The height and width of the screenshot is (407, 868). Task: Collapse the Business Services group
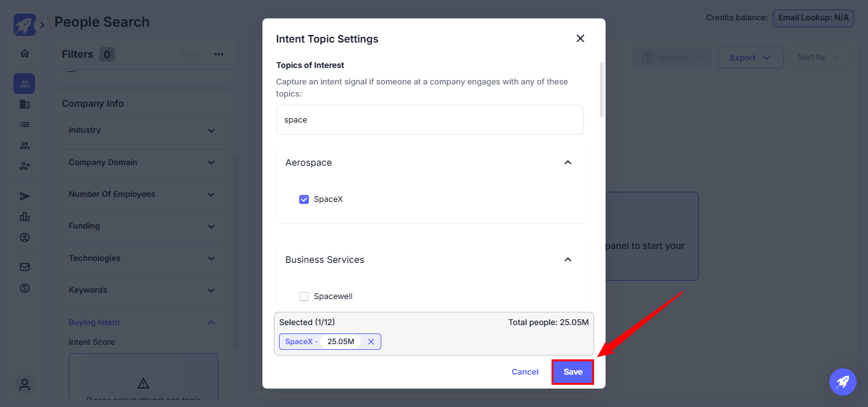click(x=568, y=260)
